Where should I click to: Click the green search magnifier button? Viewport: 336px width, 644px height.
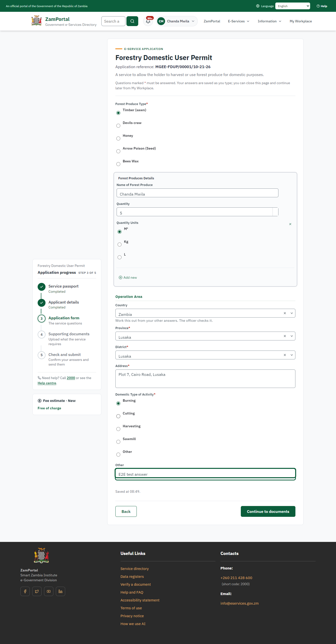tap(132, 21)
